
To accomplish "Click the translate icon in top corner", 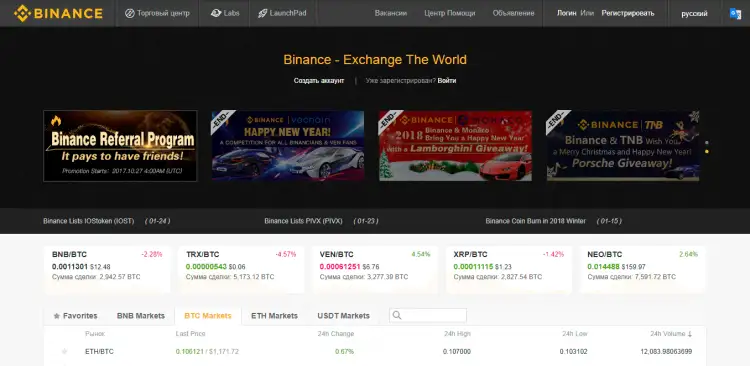I will coord(735,14).
